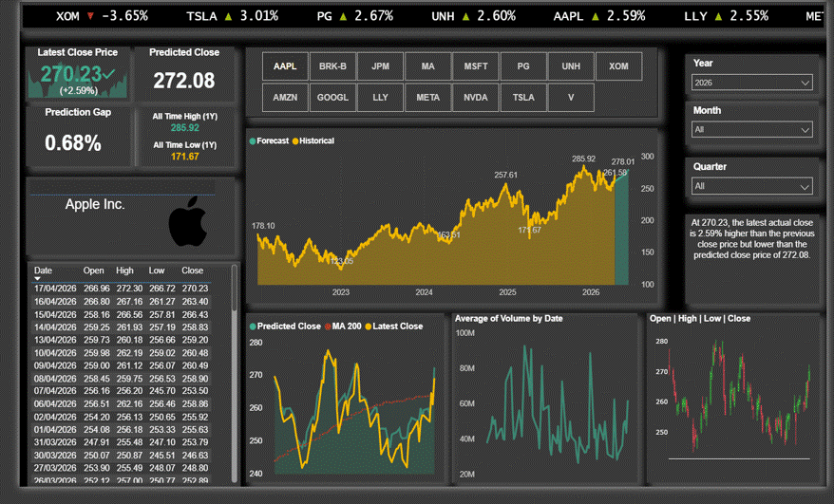The height and width of the screenshot is (504, 834).
Task: Click the 0.68% Prediction Gap value
Action: click(73, 143)
